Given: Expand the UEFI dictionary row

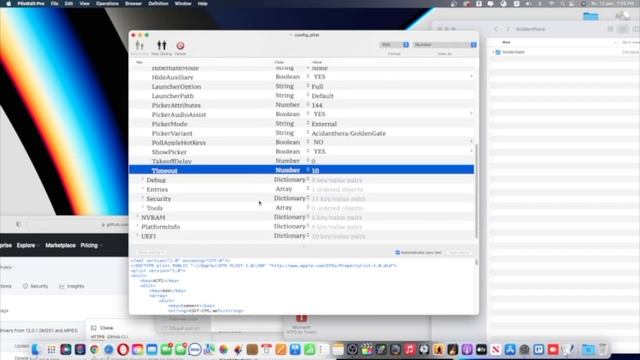Looking at the screenshot, I should (x=138, y=236).
